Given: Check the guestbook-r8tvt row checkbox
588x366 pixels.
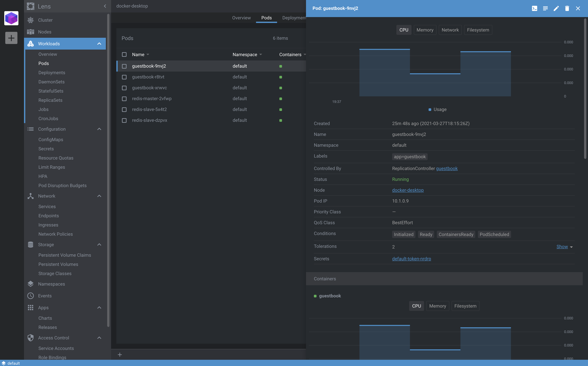Looking at the screenshot, I should pos(124,77).
